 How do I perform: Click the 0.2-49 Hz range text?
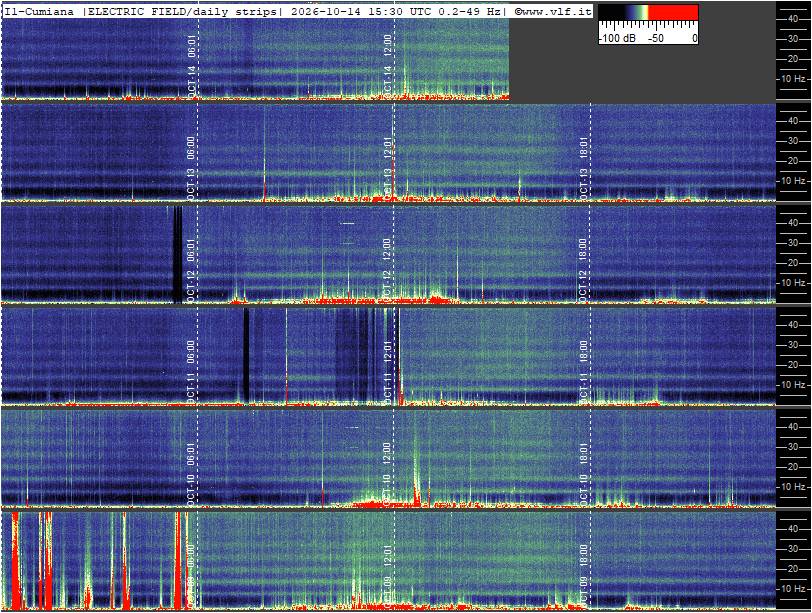click(x=469, y=11)
